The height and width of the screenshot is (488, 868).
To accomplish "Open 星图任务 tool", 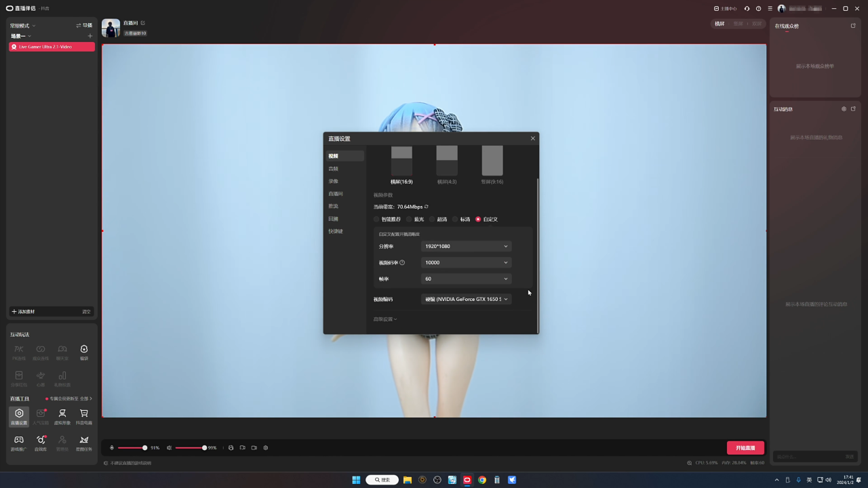I will coord(84,443).
